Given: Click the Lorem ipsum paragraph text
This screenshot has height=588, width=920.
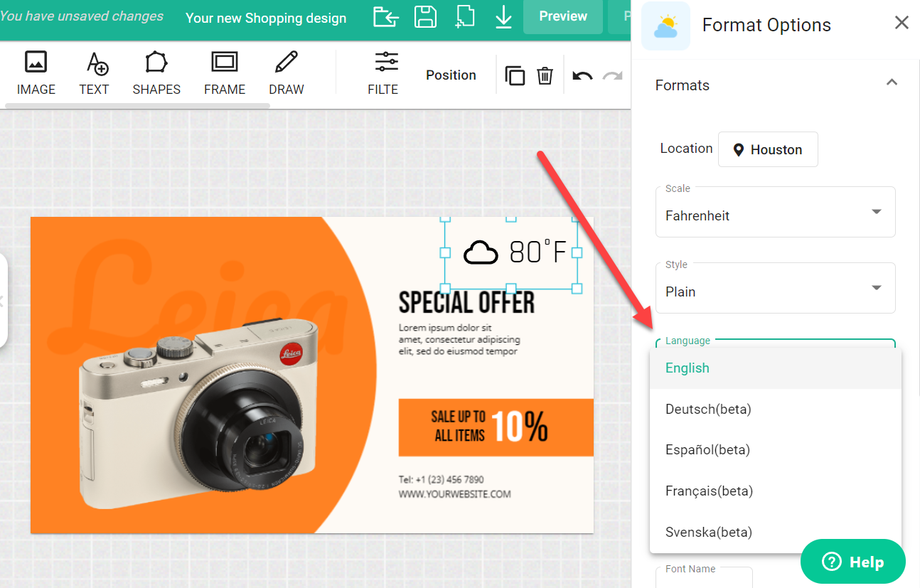Looking at the screenshot, I should point(459,339).
